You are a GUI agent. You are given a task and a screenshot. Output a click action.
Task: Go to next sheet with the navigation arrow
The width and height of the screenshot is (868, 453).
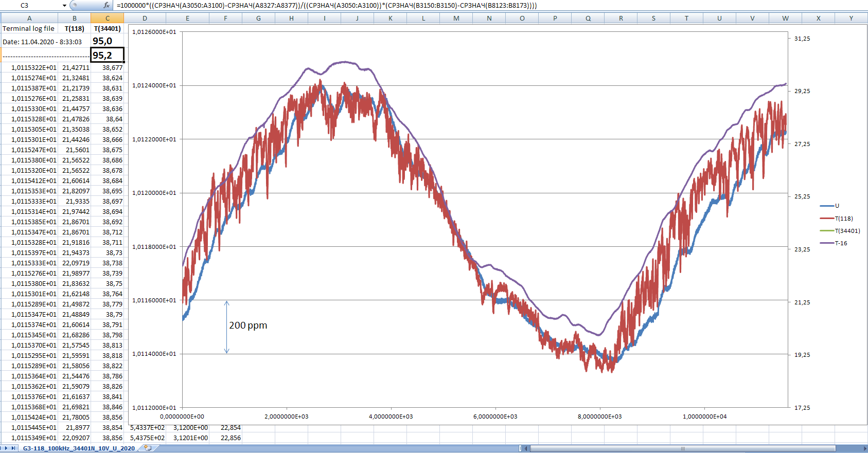pyautogui.click(x=7, y=448)
